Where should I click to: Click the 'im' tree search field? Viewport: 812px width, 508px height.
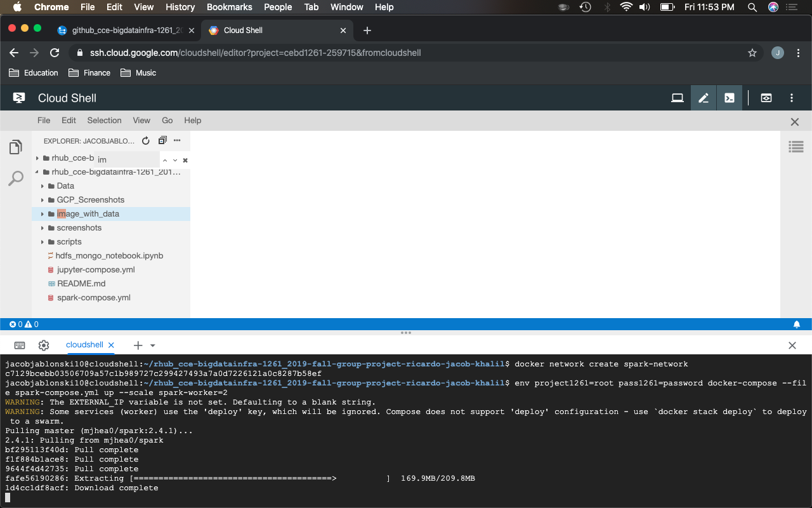[127, 159]
